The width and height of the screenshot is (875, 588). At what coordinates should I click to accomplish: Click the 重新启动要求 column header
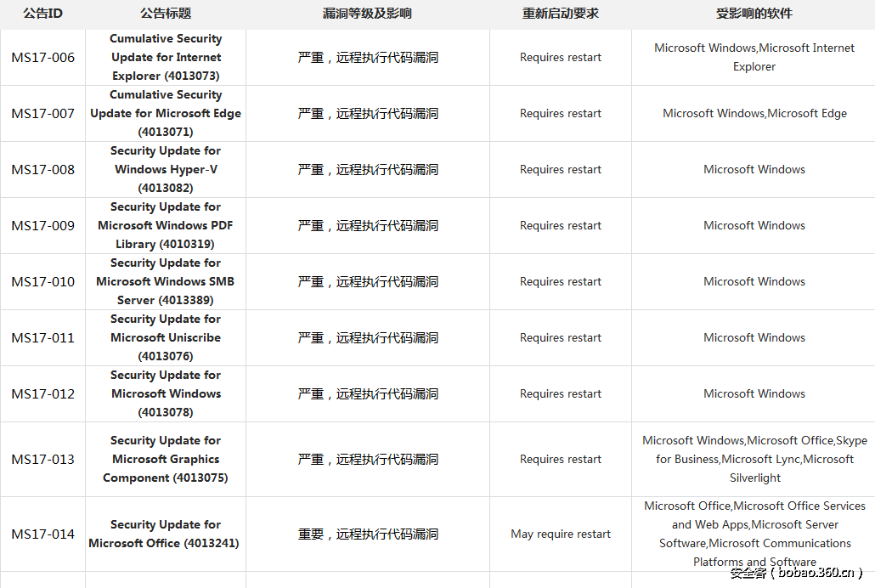(561, 14)
